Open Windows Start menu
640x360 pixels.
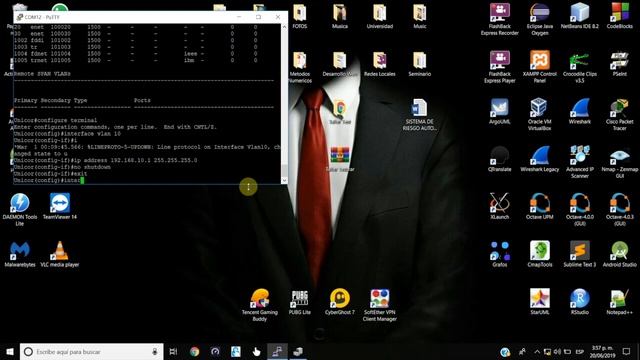tap(10, 351)
